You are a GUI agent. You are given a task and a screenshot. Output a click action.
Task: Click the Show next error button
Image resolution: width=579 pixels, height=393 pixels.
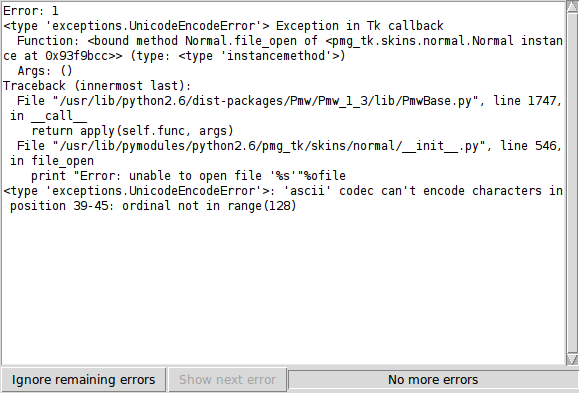click(227, 379)
